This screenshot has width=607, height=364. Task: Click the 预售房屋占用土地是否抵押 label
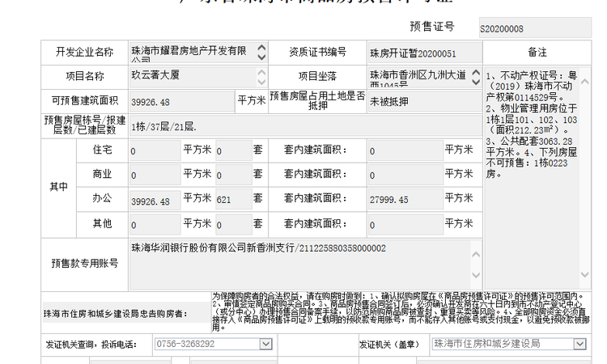[317, 100]
